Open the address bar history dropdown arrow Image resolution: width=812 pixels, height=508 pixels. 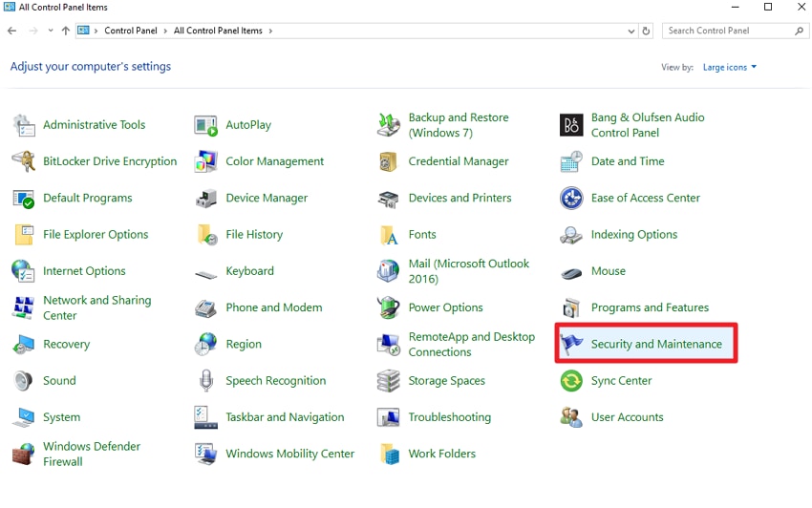pyautogui.click(x=631, y=32)
